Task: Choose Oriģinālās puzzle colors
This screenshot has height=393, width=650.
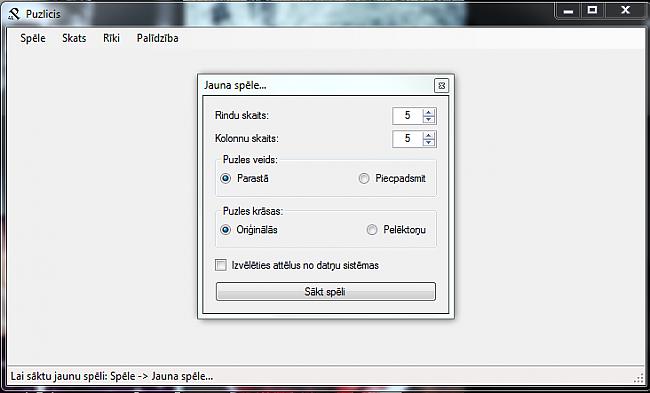Action: click(x=249, y=230)
